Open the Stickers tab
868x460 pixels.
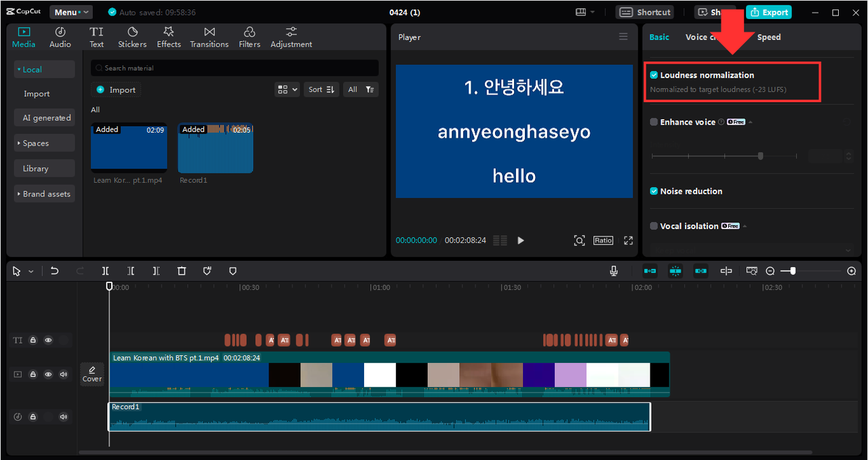pyautogui.click(x=132, y=37)
